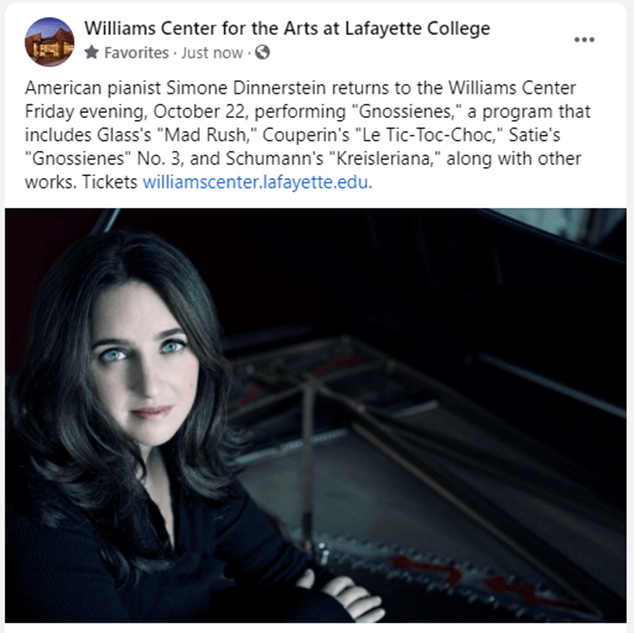Open the three-dot post options menu

click(584, 40)
